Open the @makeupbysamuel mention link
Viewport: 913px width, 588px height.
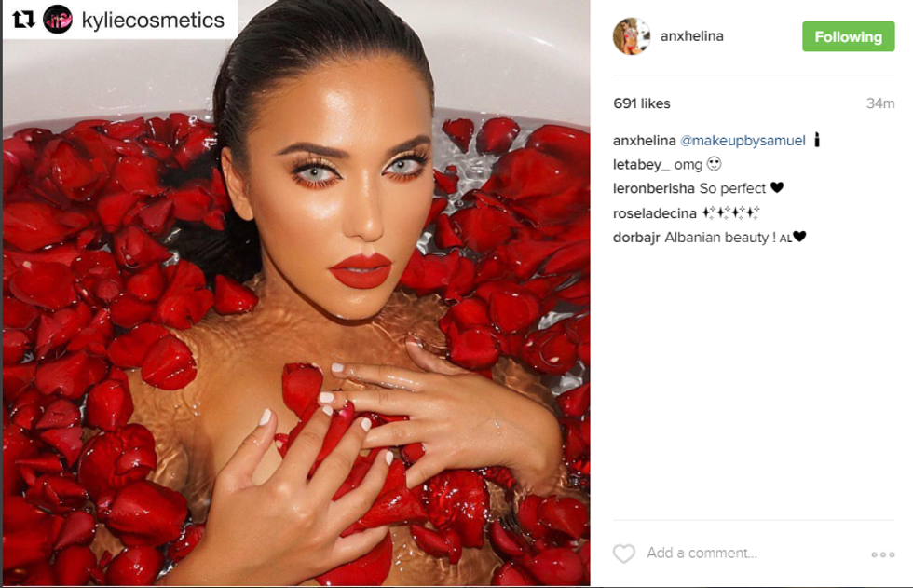pos(743,141)
